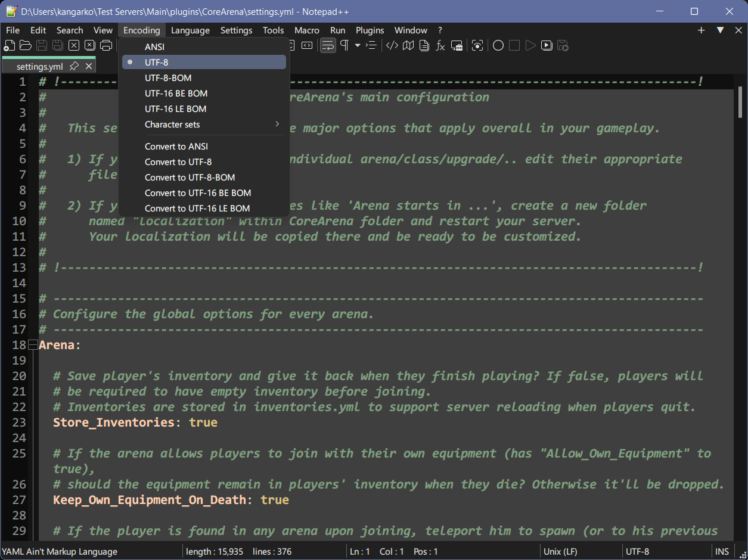Open the View menu

pos(103,30)
